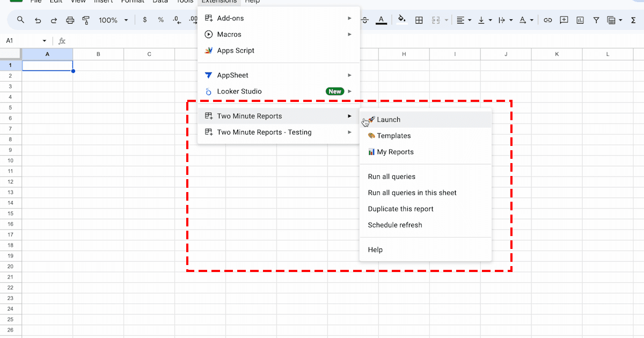Insert a comment from the toolbar
Screen dimensions: 644x338
563,20
